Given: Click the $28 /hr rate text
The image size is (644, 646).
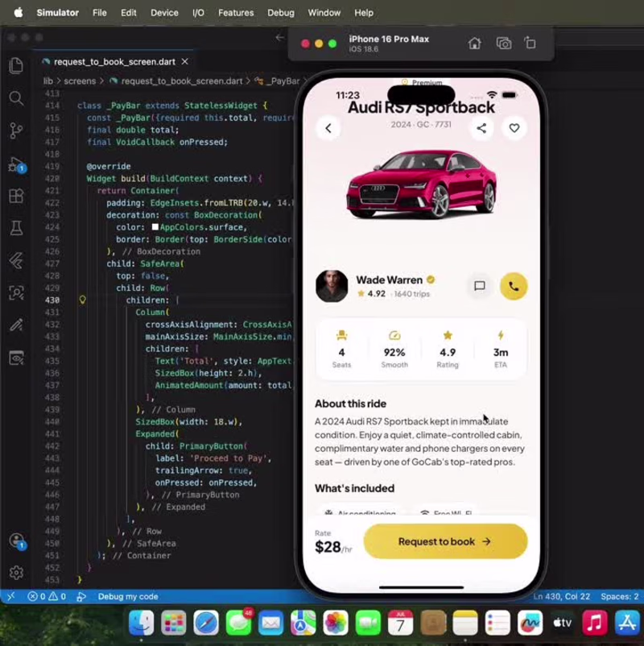Looking at the screenshot, I should tap(333, 547).
